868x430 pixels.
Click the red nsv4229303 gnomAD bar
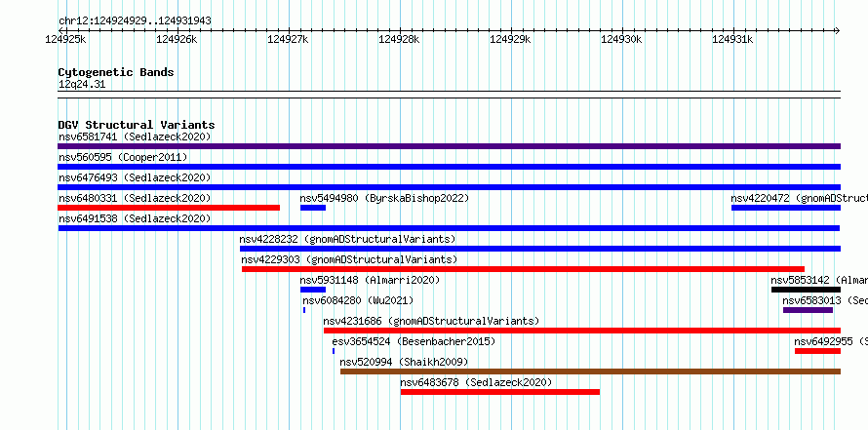click(x=523, y=269)
